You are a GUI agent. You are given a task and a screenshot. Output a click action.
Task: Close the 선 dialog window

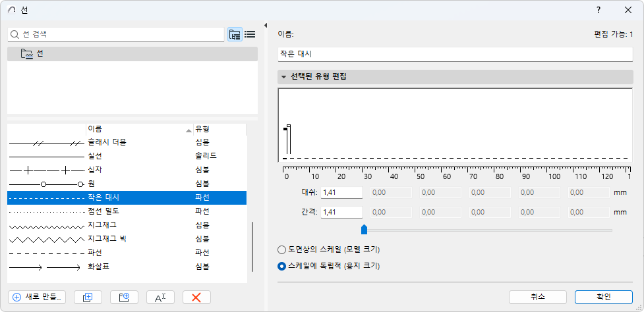628,11
